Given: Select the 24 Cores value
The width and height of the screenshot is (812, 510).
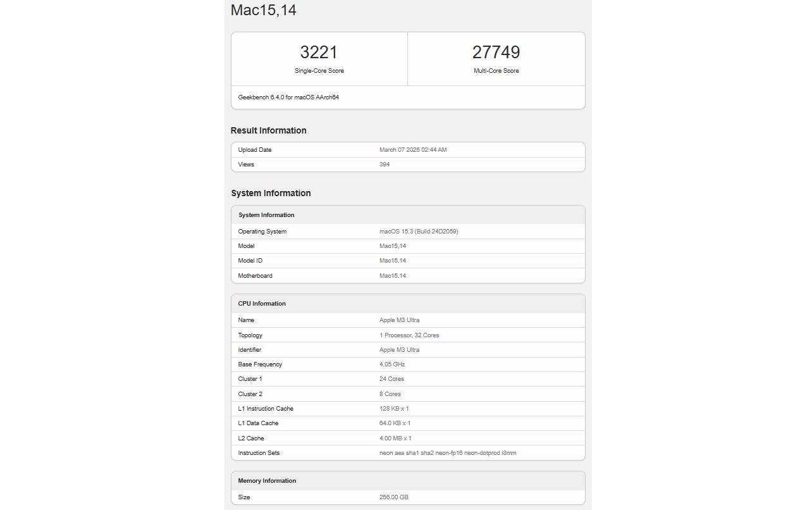Looking at the screenshot, I should tap(391, 379).
